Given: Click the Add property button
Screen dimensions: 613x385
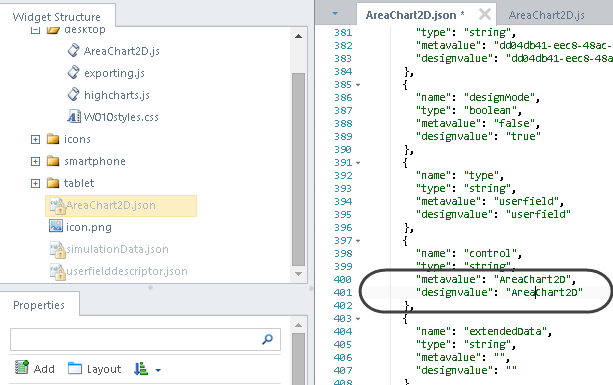Looking at the screenshot, I should [34, 369].
